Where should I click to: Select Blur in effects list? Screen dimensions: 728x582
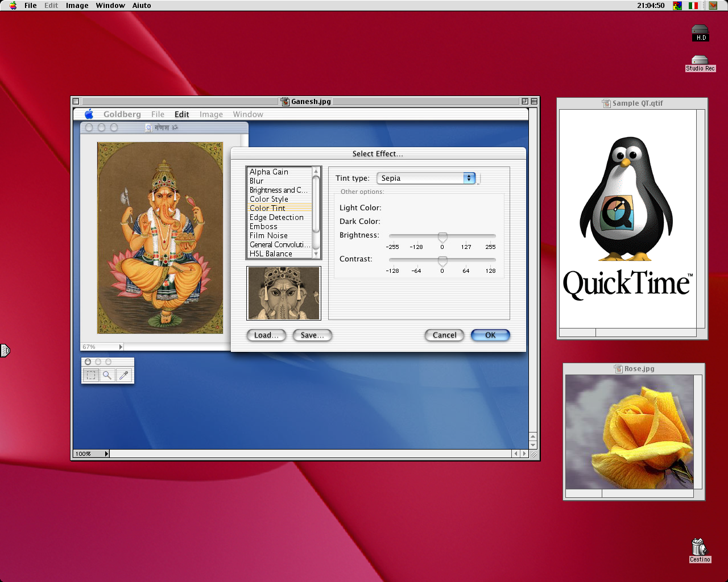pyautogui.click(x=280, y=181)
